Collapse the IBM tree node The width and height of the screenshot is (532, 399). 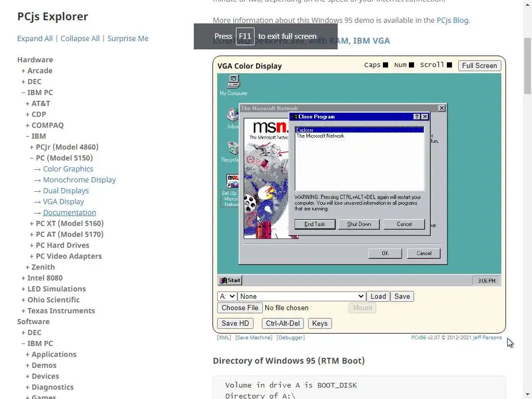[x=36, y=136]
